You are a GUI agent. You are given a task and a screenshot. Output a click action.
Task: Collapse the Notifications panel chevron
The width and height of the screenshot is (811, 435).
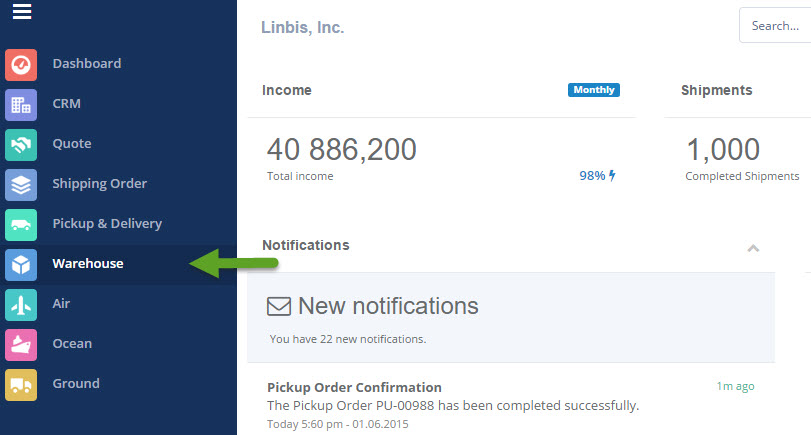coord(753,248)
